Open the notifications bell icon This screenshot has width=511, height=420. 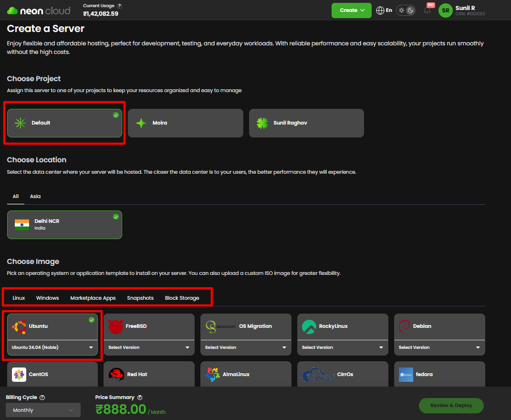(x=427, y=10)
